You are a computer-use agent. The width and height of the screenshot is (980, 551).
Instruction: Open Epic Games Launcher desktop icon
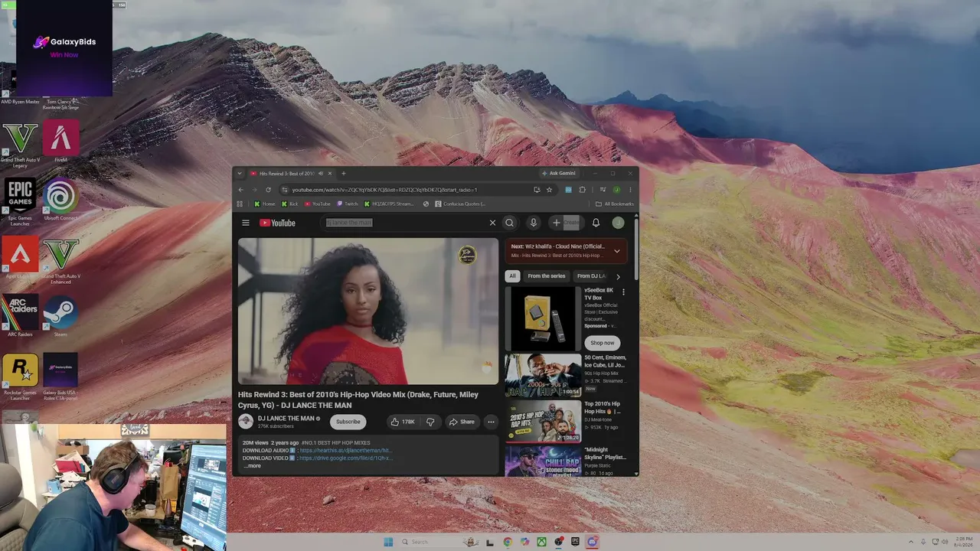[20, 202]
